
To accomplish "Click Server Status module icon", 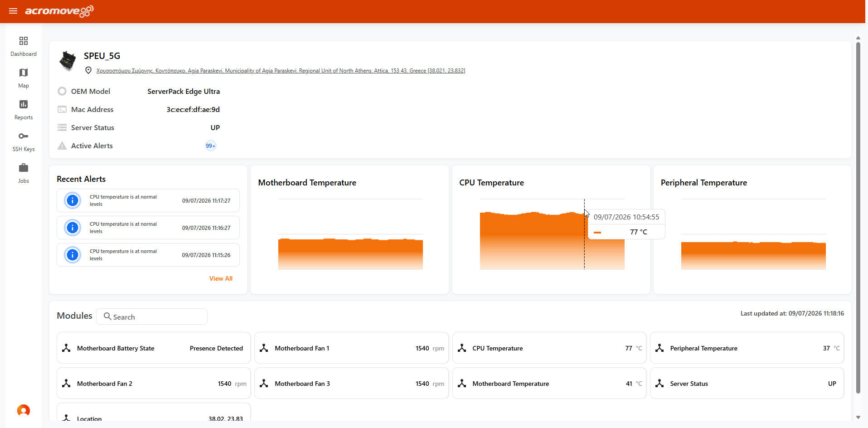I will [659, 383].
